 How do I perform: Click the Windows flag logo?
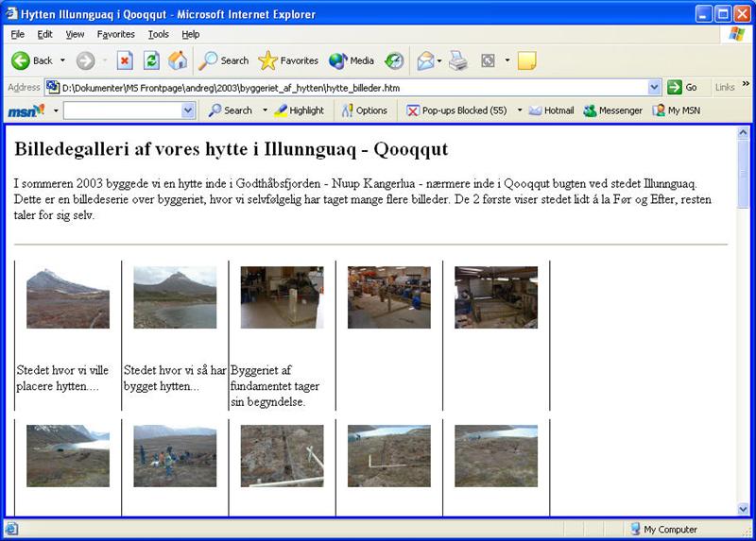pos(736,34)
